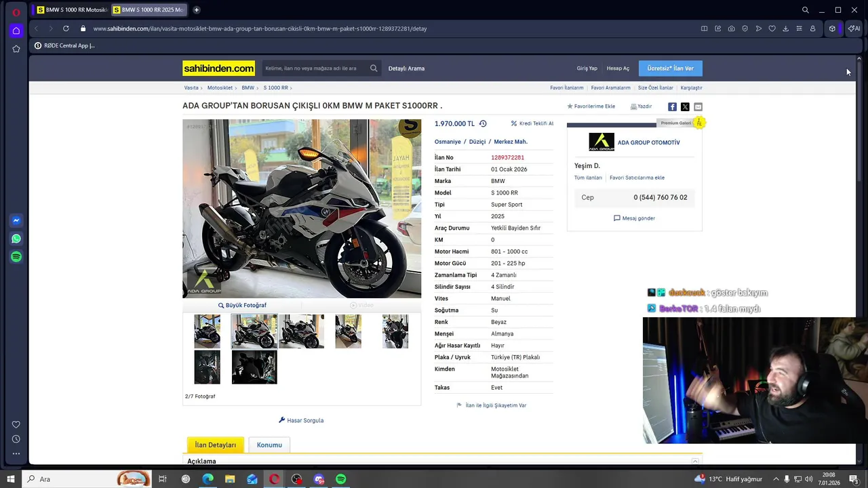The height and width of the screenshot is (488, 868).
Task: Open extensions cube icon
Action: (x=832, y=28)
